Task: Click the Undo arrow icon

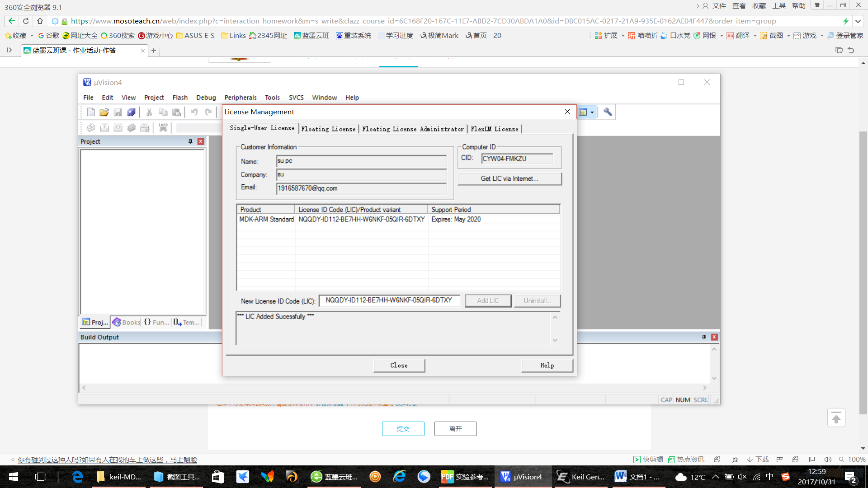Action: (194, 112)
